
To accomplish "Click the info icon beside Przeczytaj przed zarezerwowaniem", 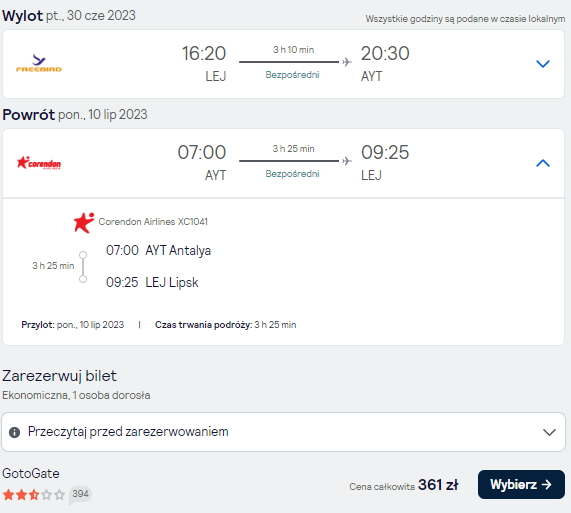I will point(14,433).
